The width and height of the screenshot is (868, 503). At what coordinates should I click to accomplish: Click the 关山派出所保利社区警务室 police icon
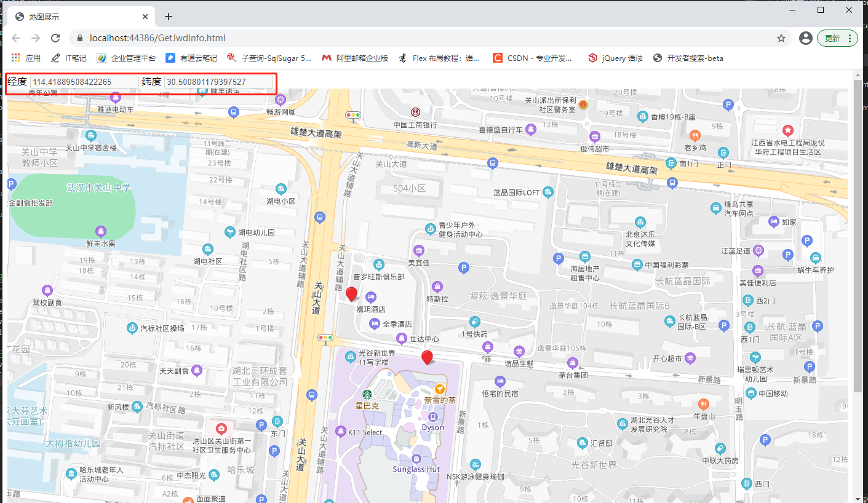pos(583,105)
